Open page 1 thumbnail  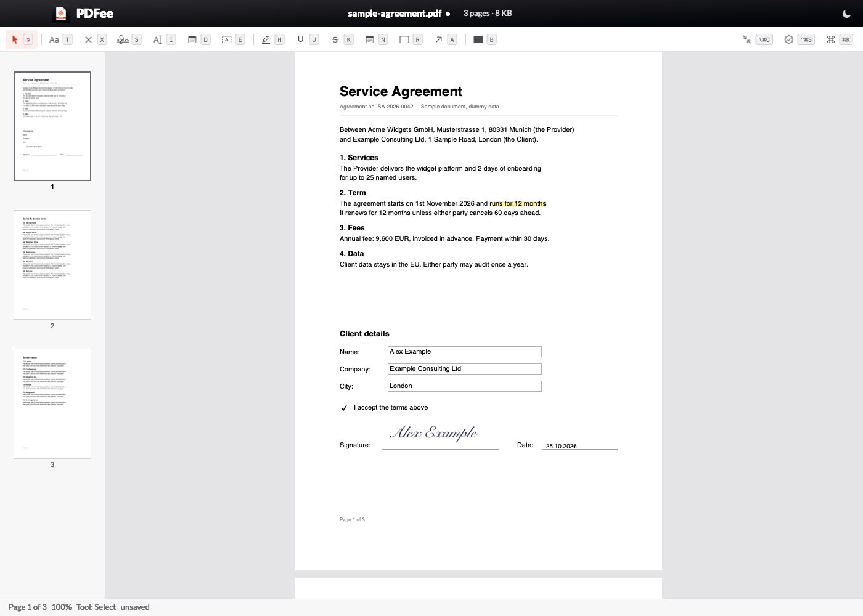[x=52, y=126]
